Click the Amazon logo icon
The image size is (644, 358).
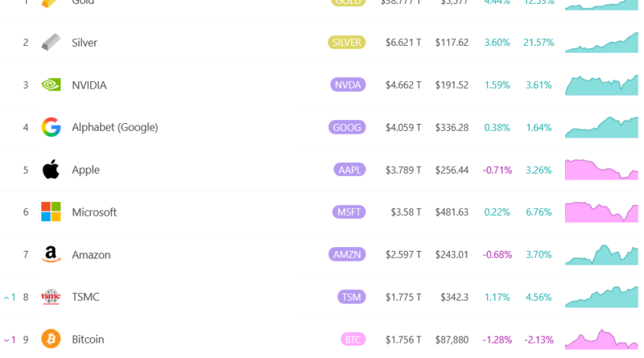click(x=51, y=254)
